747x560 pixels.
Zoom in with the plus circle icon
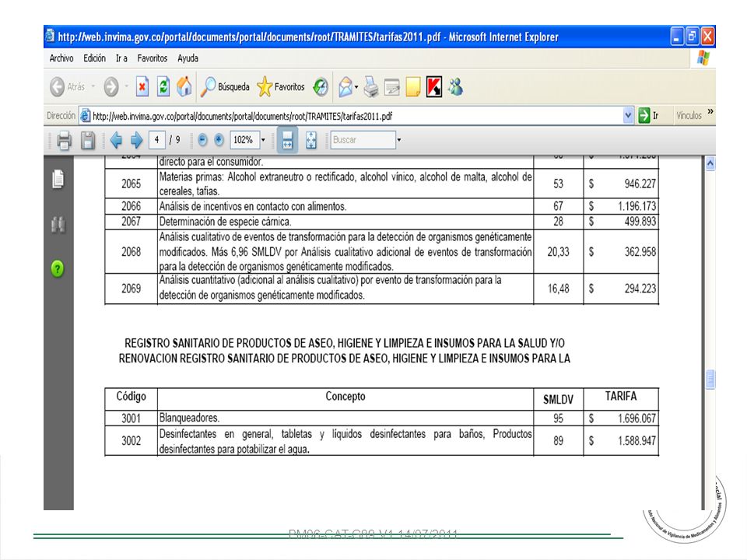click(219, 140)
